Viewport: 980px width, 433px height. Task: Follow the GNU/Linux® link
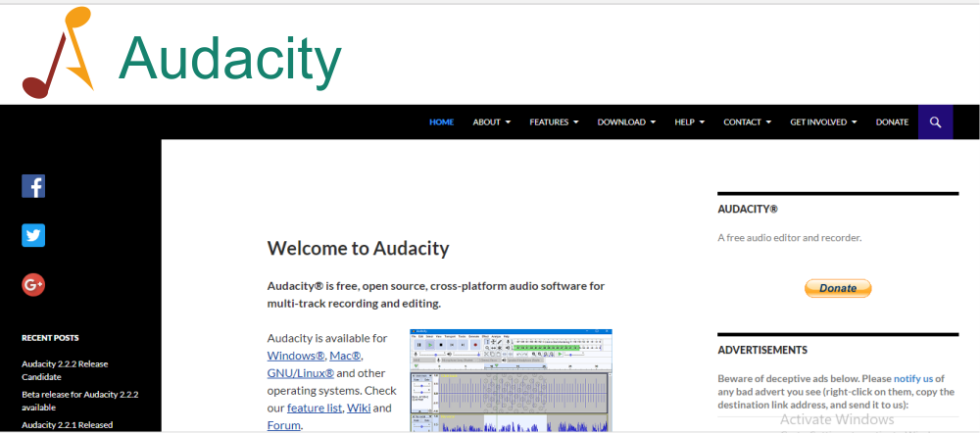301,373
